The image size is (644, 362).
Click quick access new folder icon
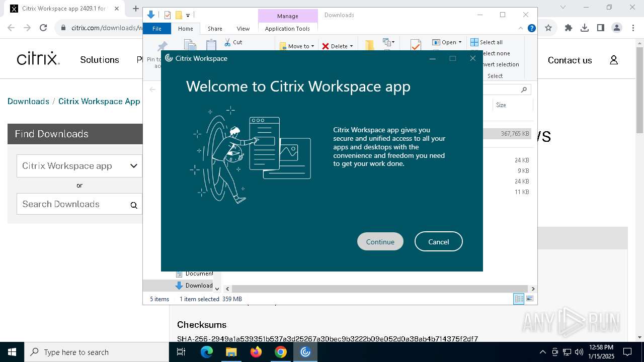pos(178,15)
